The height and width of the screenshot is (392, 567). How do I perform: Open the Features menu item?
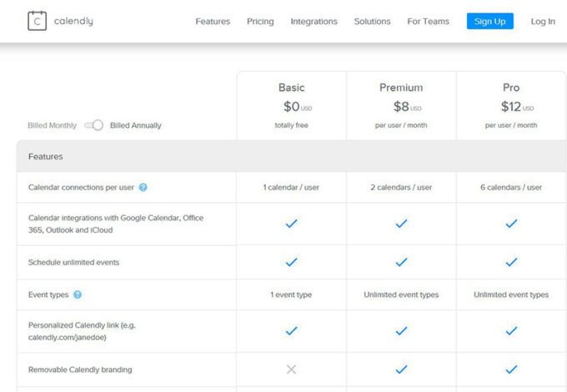click(x=213, y=22)
